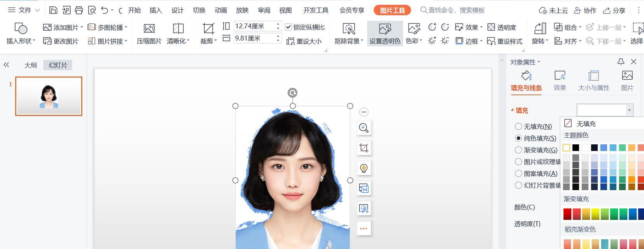Click the floating red three-dots more icon
The width and height of the screenshot is (644, 249).
tap(364, 228)
